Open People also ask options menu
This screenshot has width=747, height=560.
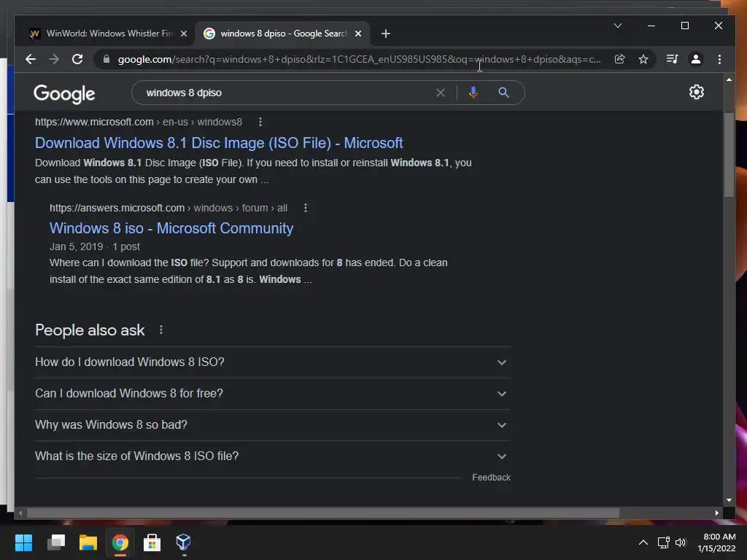click(161, 330)
